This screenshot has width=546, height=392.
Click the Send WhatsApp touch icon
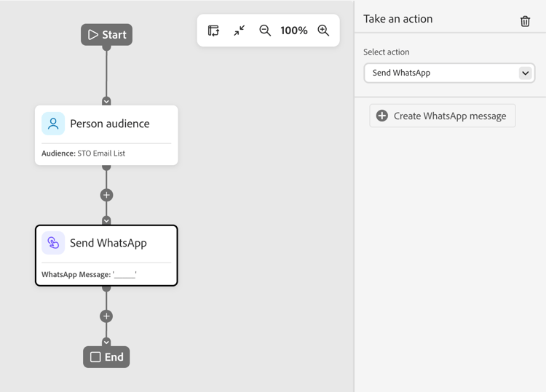53,243
